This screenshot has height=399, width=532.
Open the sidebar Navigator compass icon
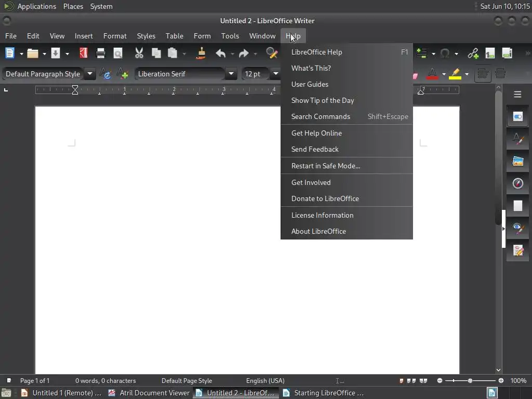[517, 183]
